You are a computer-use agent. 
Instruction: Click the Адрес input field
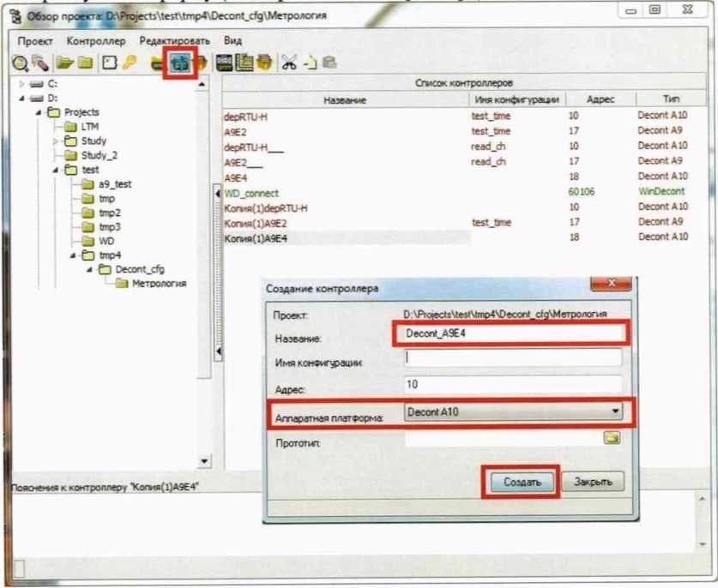tap(513, 384)
